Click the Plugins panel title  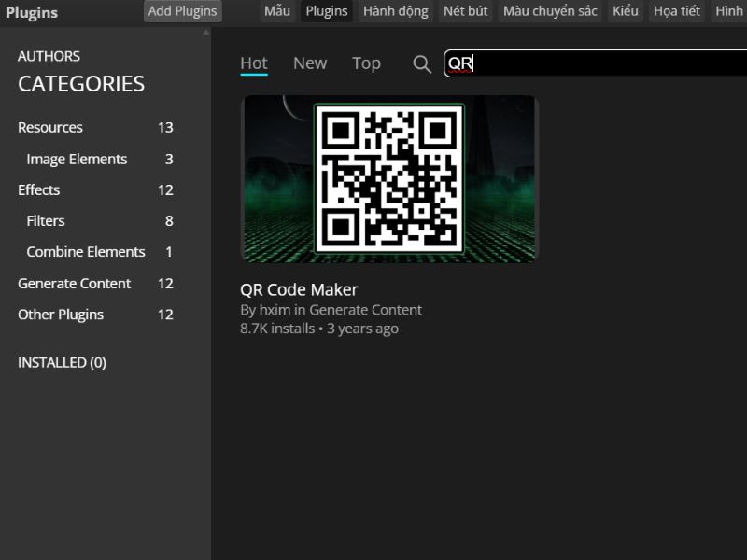click(x=32, y=12)
